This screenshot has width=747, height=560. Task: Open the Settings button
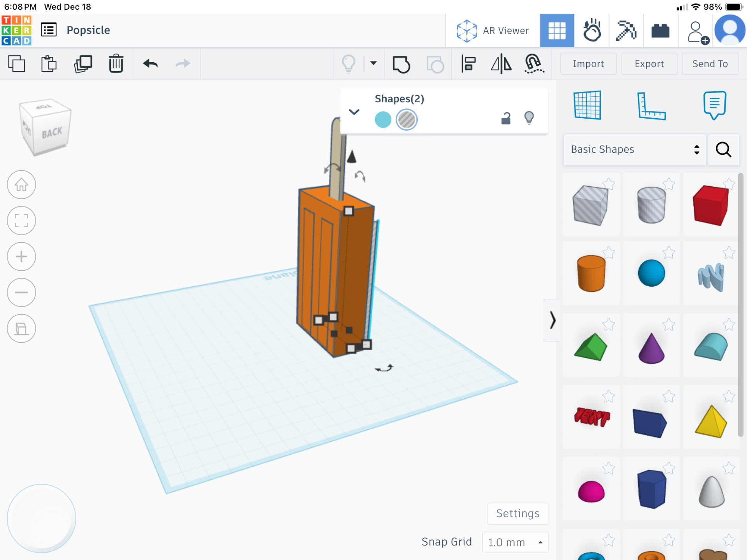(518, 514)
